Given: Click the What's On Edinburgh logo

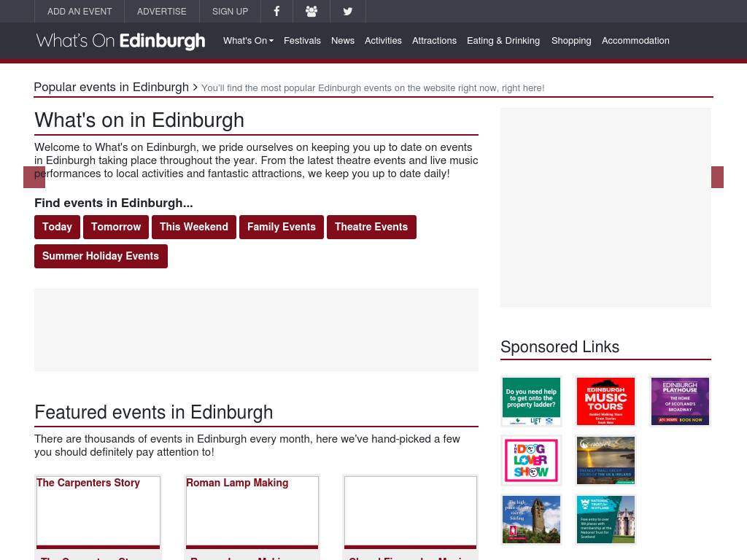Looking at the screenshot, I should click(x=120, y=41).
